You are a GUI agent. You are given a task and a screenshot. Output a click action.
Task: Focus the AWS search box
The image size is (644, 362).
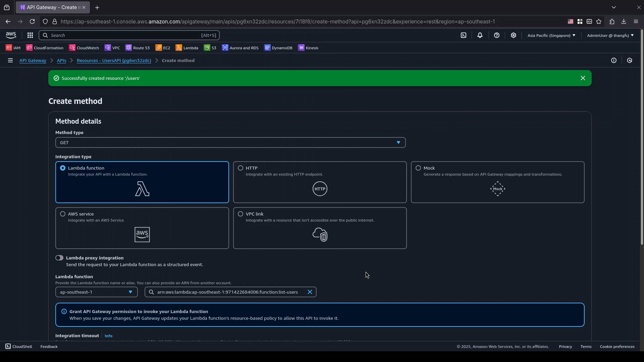coord(129,35)
